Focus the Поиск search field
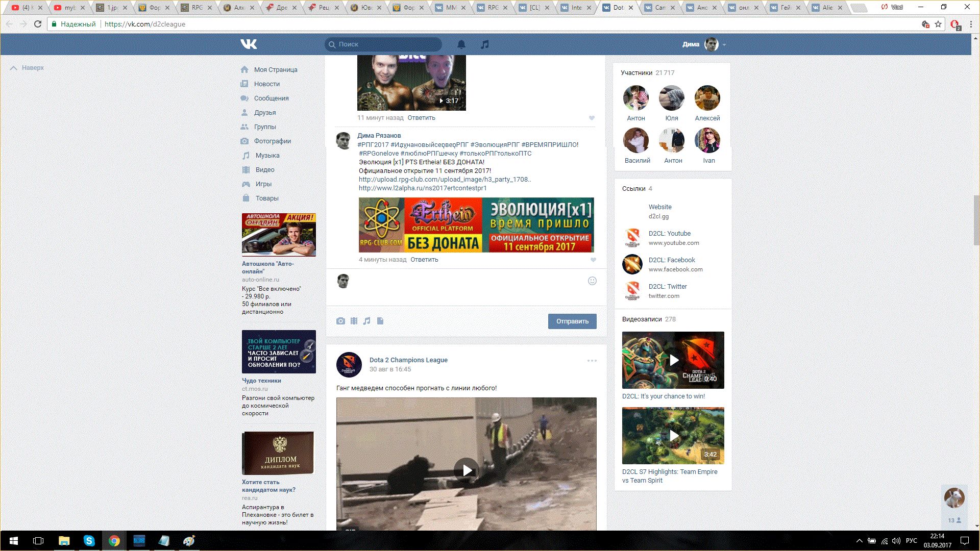 (x=383, y=44)
